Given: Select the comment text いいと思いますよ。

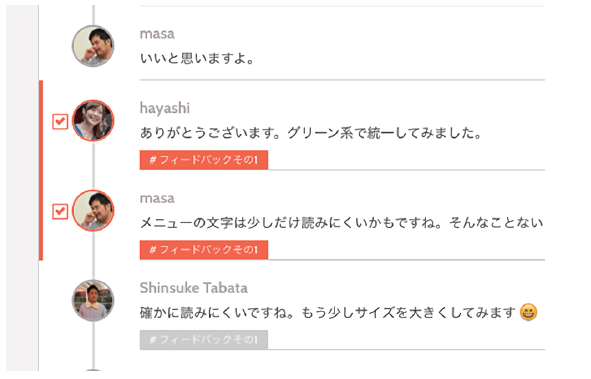Looking at the screenshot, I should 197,58.
